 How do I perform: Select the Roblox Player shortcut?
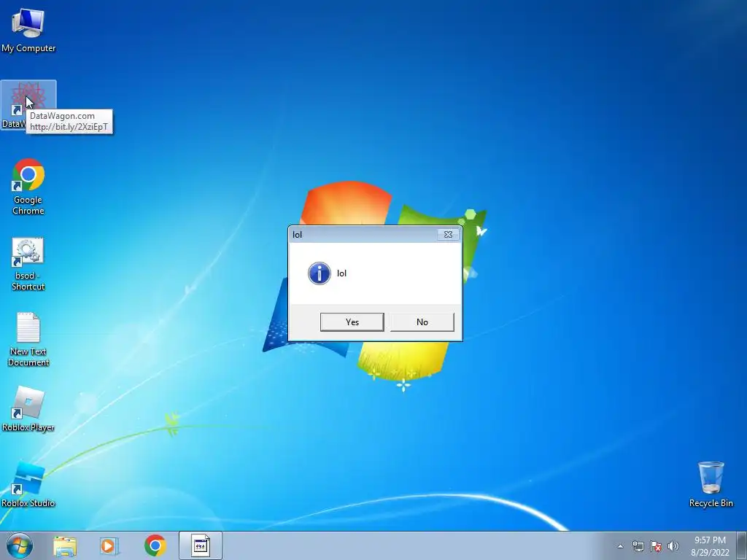pyautogui.click(x=28, y=409)
